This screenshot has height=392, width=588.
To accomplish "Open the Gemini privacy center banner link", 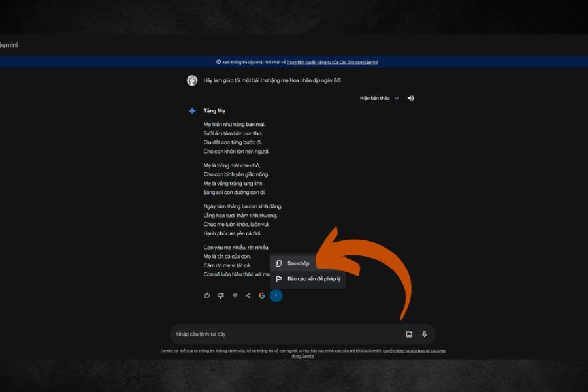I will pyautogui.click(x=331, y=62).
